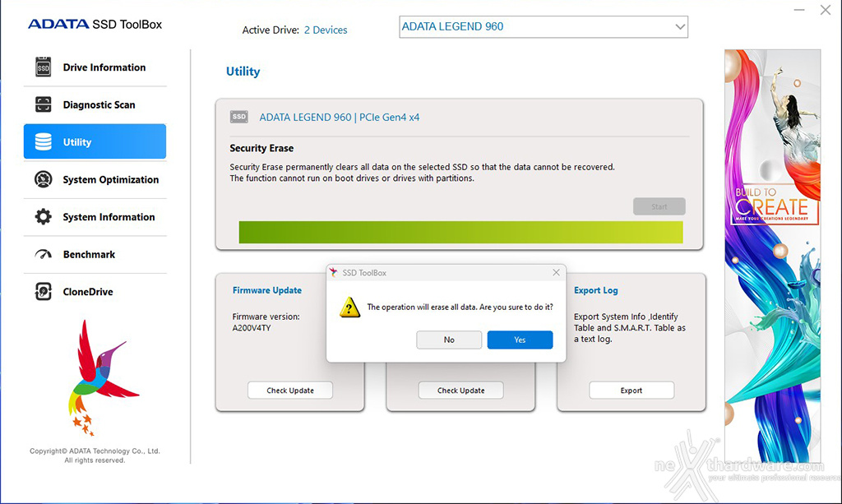Click the System Optimization gauge icon

(43, 179)
